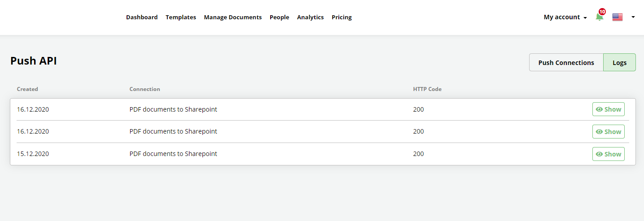Click the My account caret arrow
The image size is (644, 221).
tap(585, 18)
